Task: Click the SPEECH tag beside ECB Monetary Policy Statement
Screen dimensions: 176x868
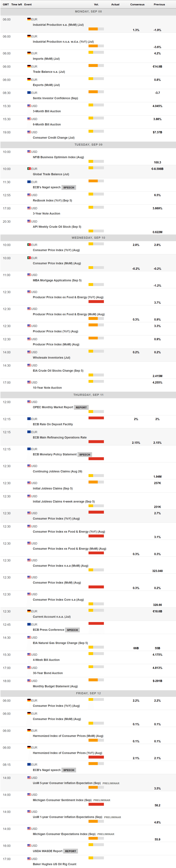Action: coord(85,454)
